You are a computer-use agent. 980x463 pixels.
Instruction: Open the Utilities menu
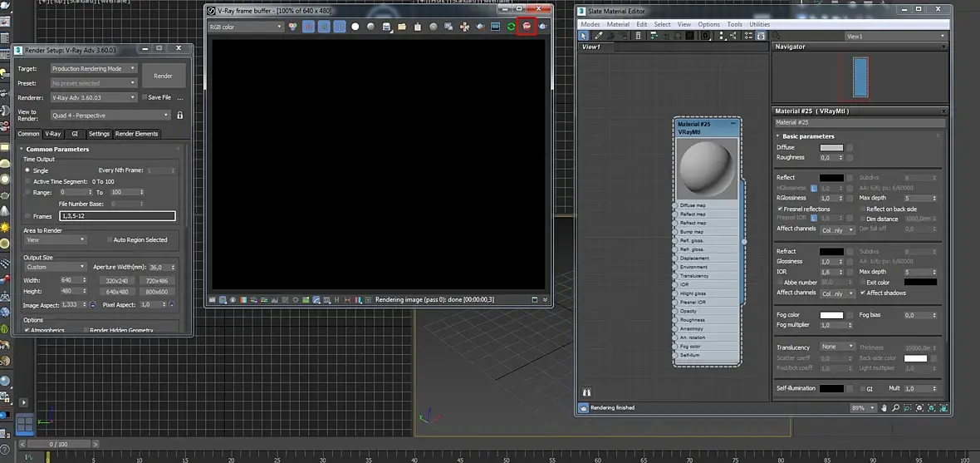pyautogui.click(x=759, y=24)
